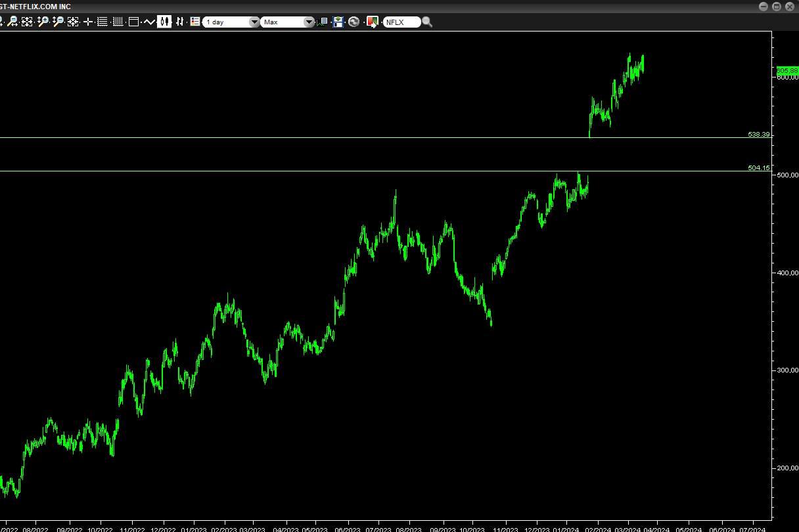Search symbol with magnifying glass icon

427,22
